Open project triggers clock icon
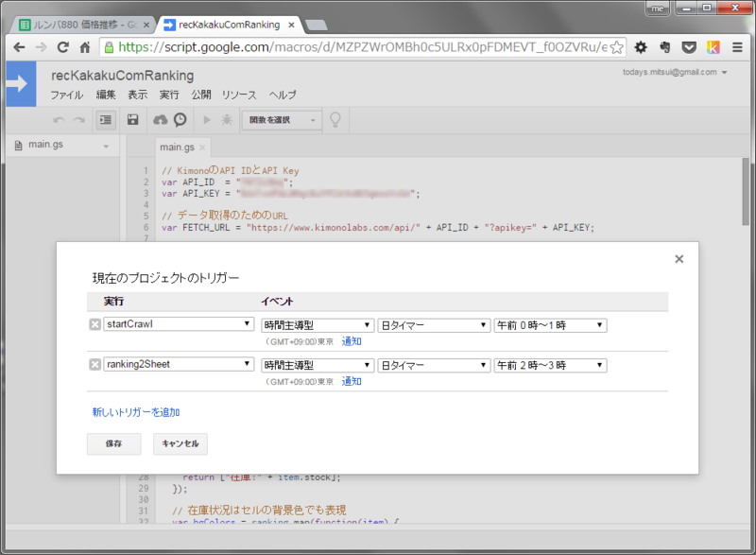The image size is (756, 555). 180,119
